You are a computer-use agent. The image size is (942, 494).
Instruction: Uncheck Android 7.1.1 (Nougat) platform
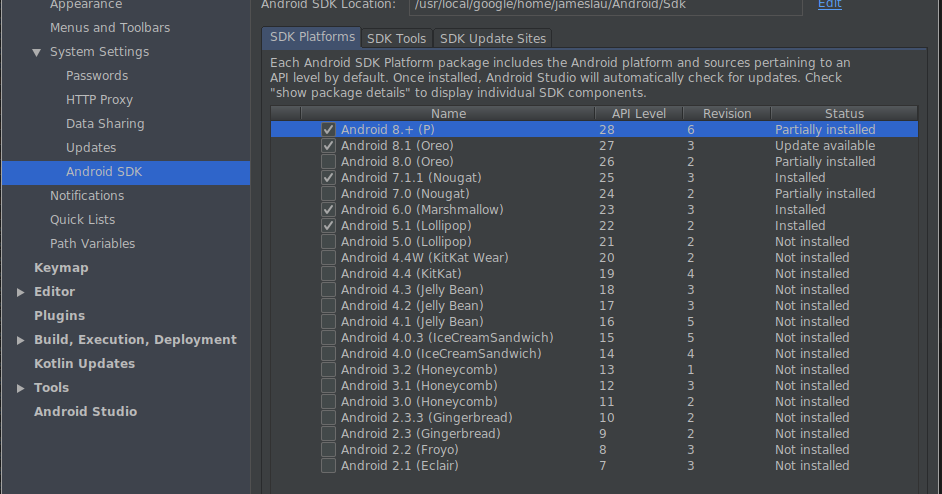point(328,178)
